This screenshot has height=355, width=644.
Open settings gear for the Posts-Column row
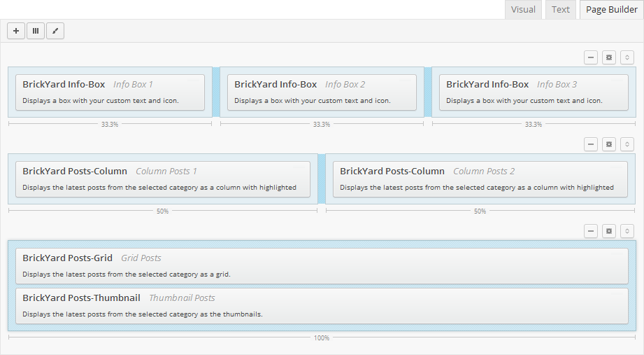coord(609,144)
